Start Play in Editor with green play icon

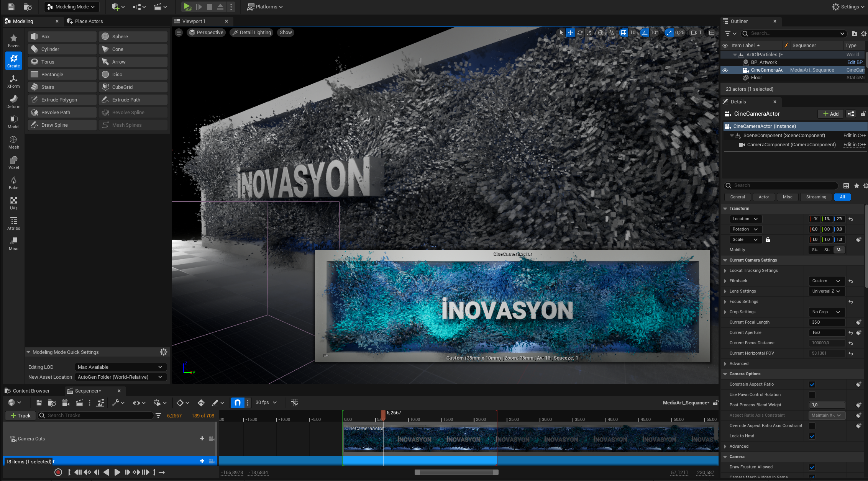(187, 7)
